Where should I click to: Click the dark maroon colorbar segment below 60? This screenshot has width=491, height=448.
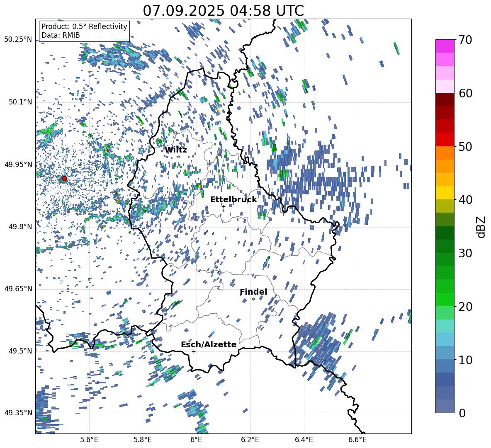(x=445, y=99)
